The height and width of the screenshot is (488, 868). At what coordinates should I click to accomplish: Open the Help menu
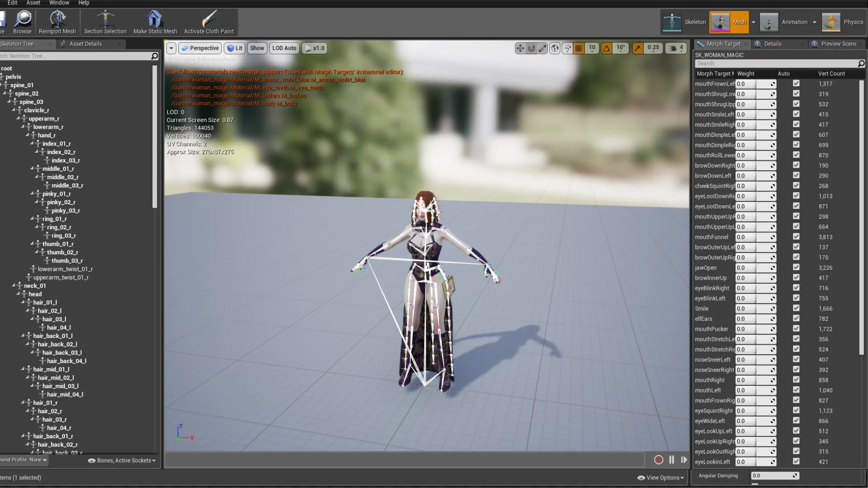click(x=84, y=3)
